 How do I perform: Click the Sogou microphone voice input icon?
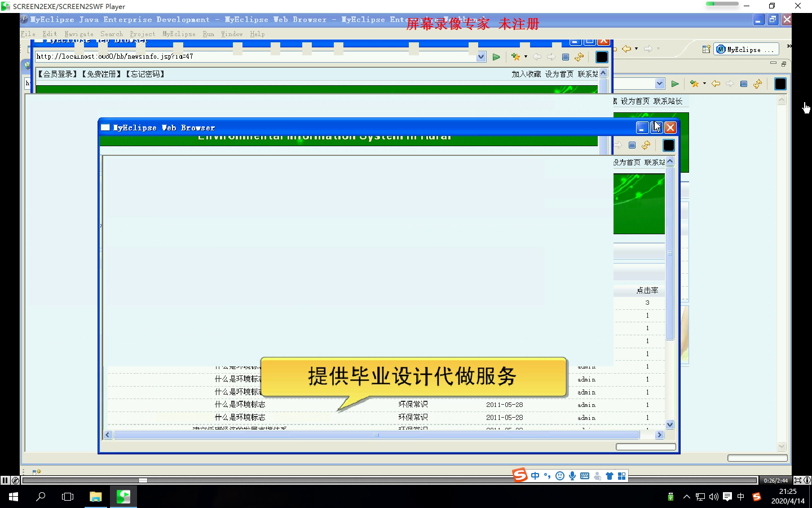pyautogui.click(x=572, y=476)
